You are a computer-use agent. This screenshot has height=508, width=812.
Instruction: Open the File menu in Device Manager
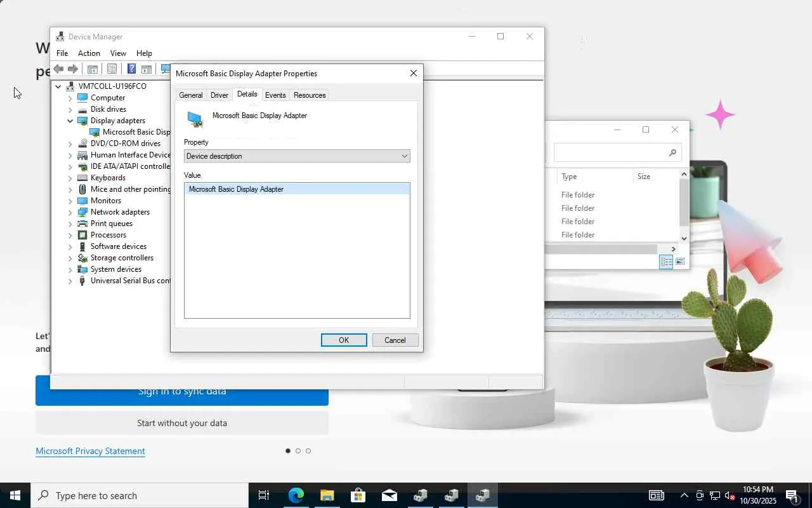point(62,53)
